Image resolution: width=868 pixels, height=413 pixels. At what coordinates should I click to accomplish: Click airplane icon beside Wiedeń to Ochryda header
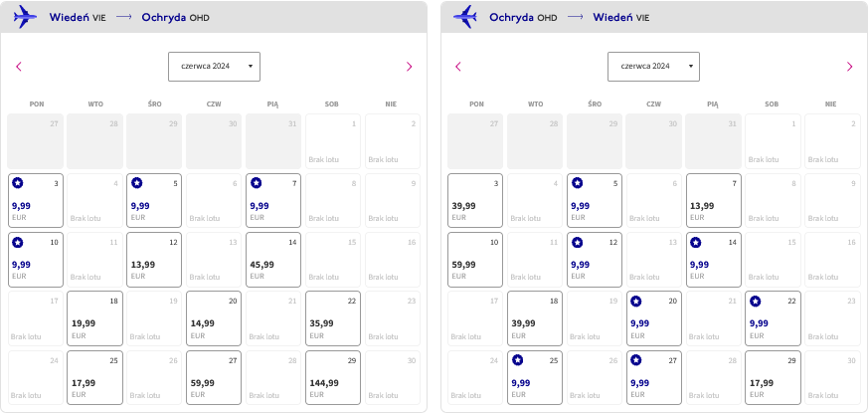tap(25, 17)
